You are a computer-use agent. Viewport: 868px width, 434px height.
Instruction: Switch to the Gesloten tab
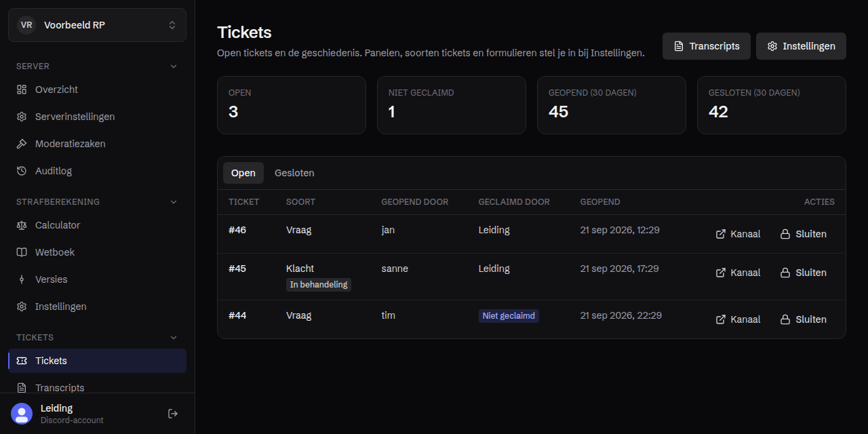(294, 173)
